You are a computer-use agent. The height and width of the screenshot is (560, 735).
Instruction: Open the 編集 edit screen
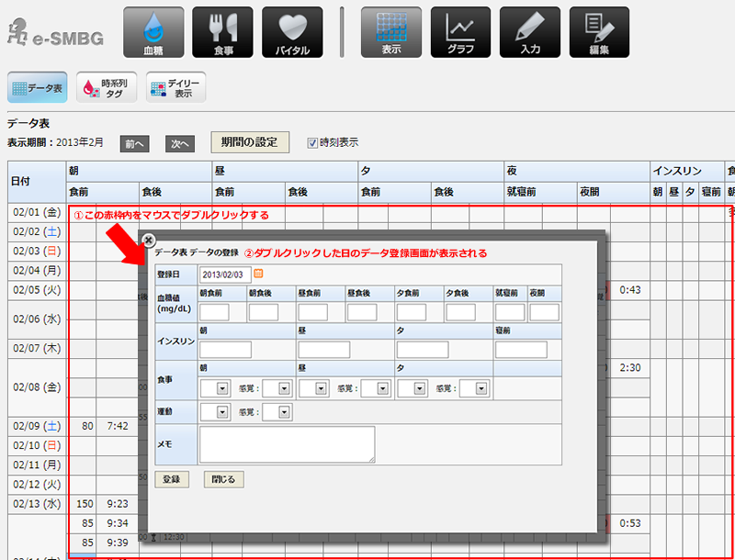(x=599, y=32)
